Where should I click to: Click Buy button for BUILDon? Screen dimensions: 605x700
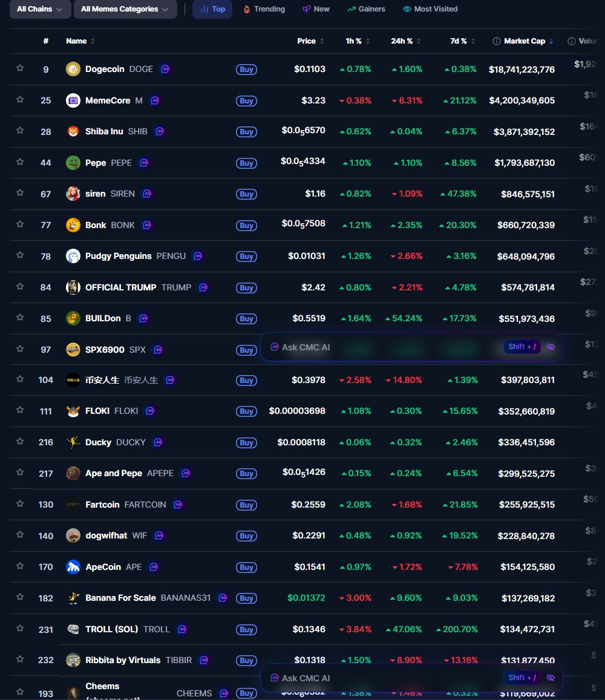(246, 318)
